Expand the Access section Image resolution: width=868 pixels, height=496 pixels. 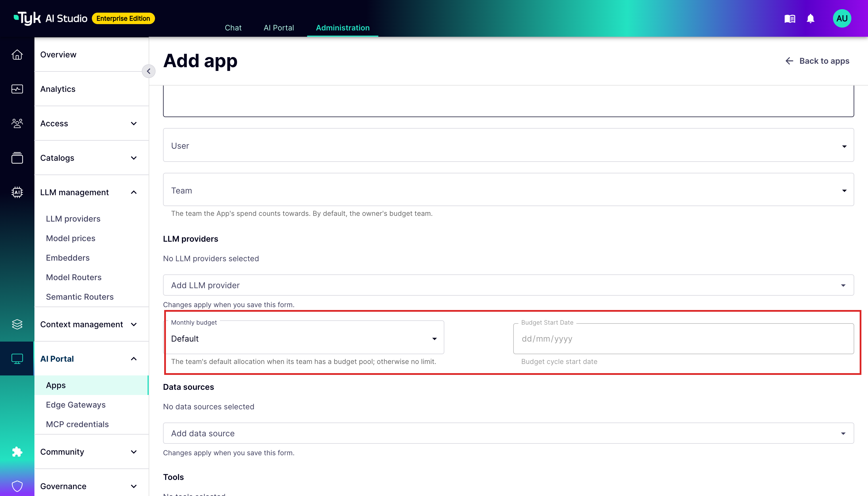click(91, 123)
